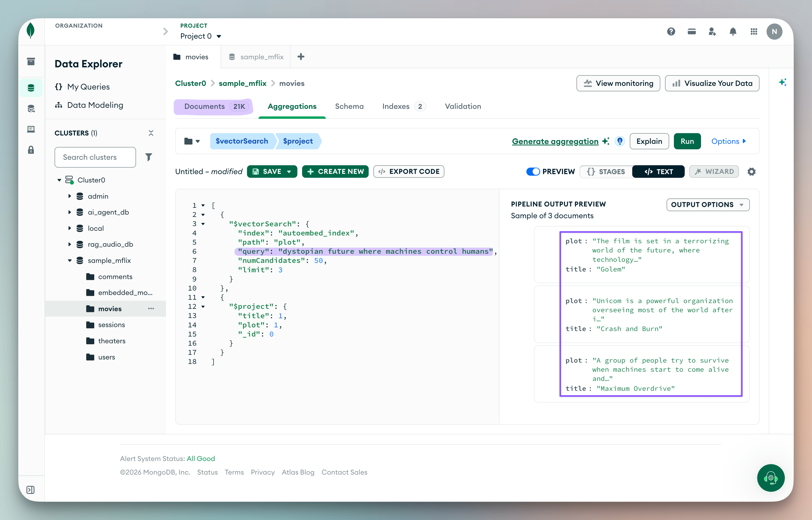Open View monitoring

tap(618, 83)
